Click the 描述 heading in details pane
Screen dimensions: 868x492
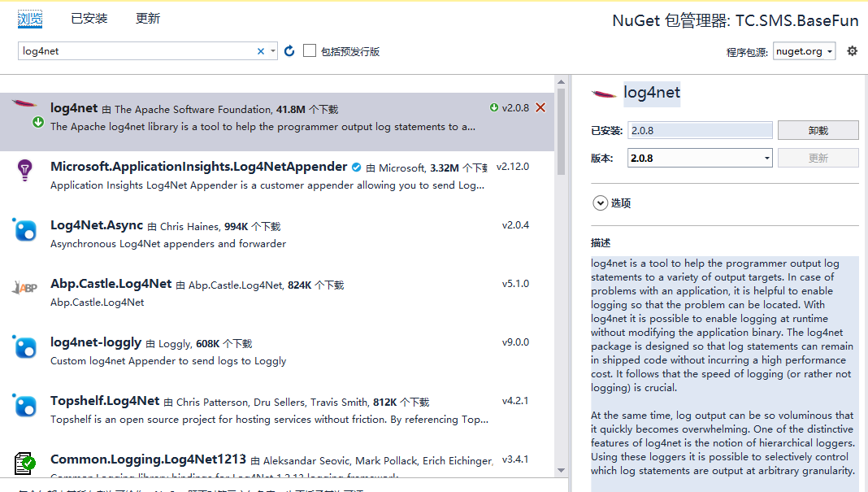point(601,242)
